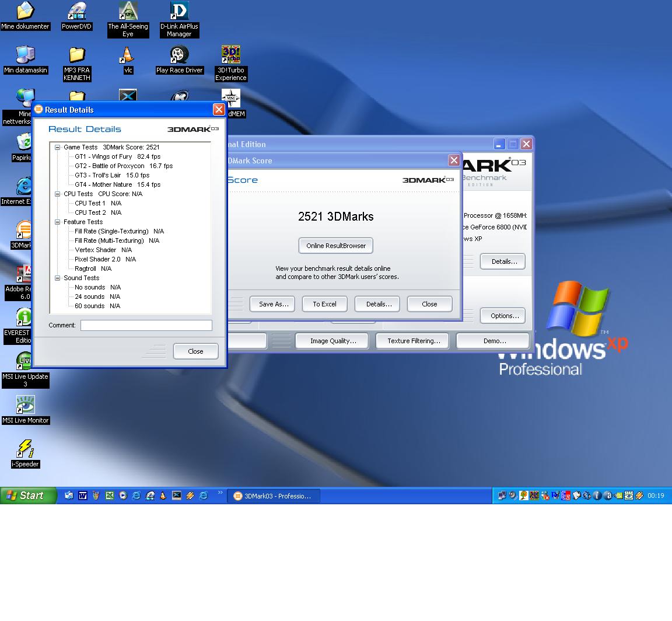Viewport: 672px width, 621px height.
Task: Collapse the CPU Tests tree node
Action: pos(57,194)
